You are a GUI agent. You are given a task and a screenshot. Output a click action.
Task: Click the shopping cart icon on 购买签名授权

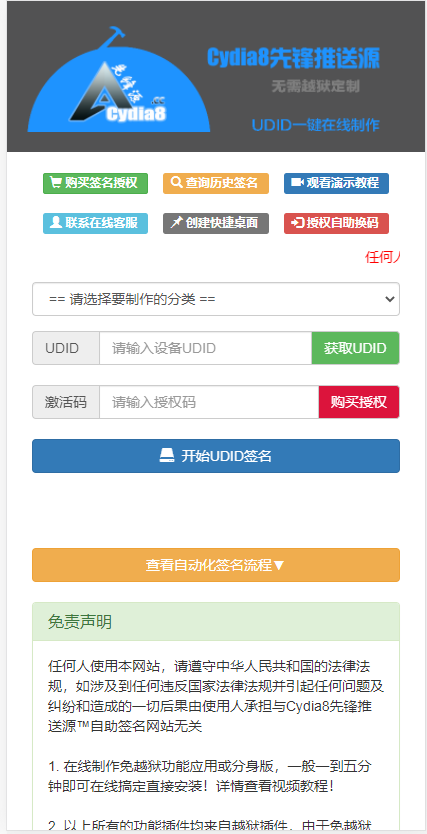tap(55, 183)
